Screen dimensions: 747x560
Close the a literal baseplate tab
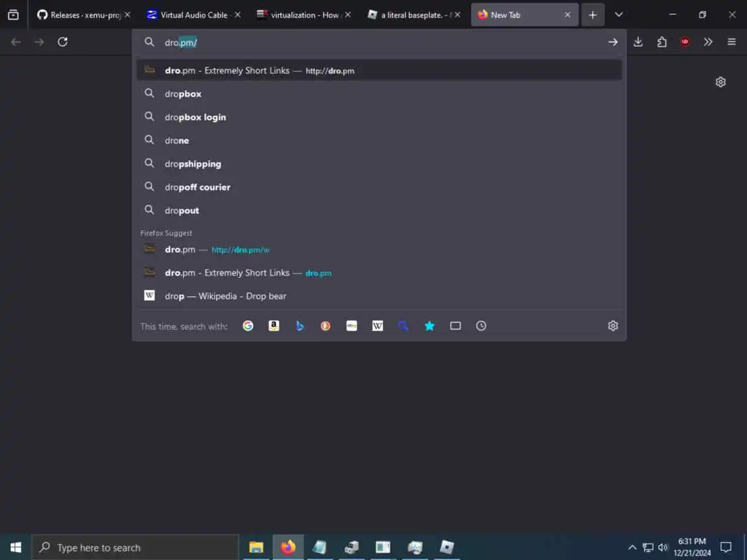457,15
